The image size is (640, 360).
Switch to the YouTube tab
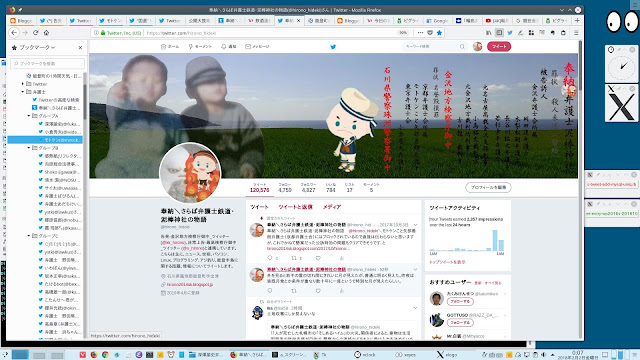coord(497,20)
